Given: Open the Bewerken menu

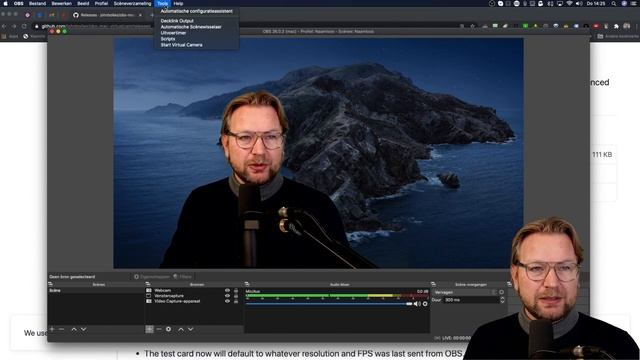Looking at the screenshot, I should [62, 3].
